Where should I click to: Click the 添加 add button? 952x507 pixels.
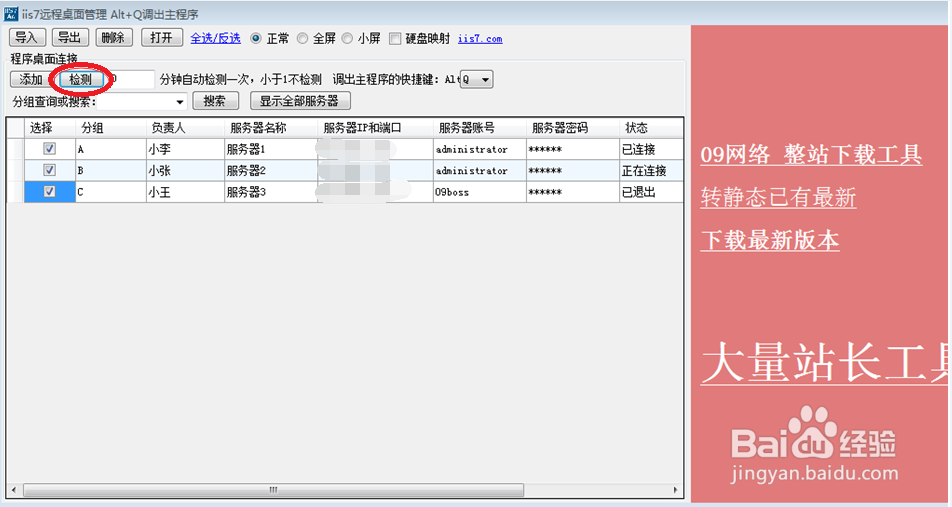tap(30, 80)
